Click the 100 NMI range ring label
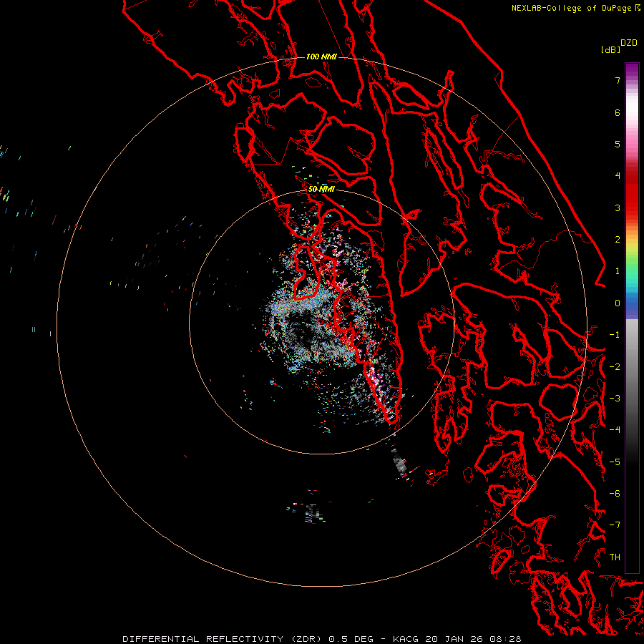The image size is (644, 644). point(321,57)
